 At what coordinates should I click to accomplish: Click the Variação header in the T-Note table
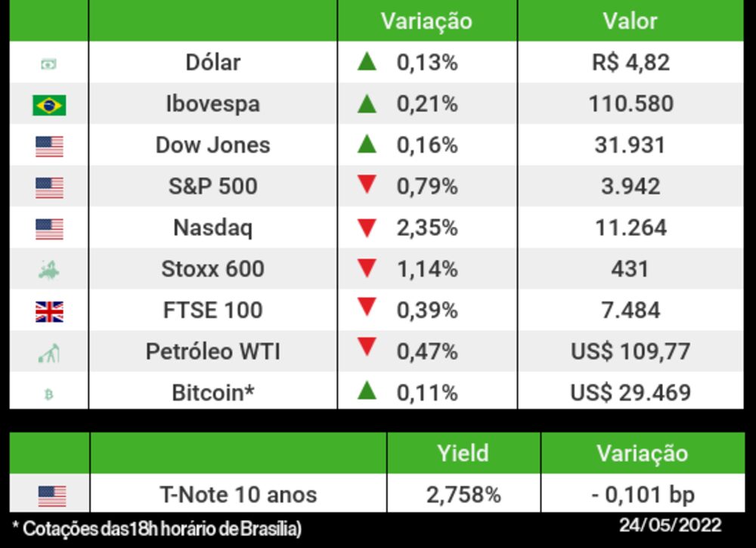[642, 453]
